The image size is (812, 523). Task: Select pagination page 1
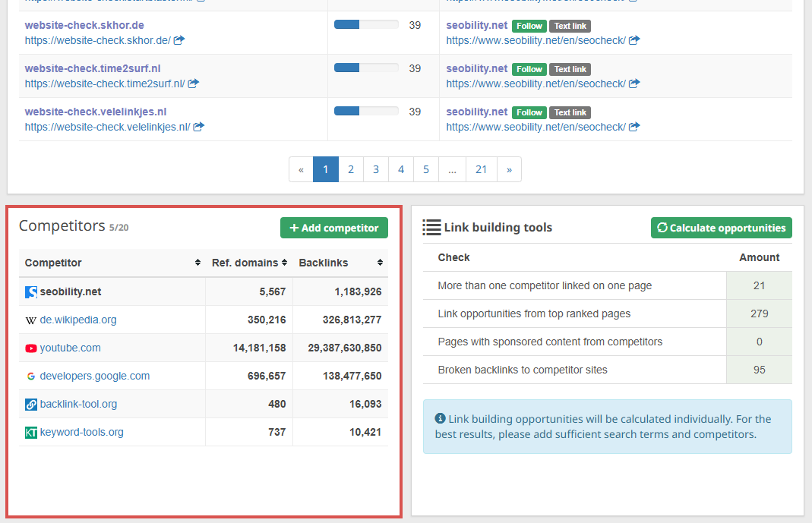(326, 170)
